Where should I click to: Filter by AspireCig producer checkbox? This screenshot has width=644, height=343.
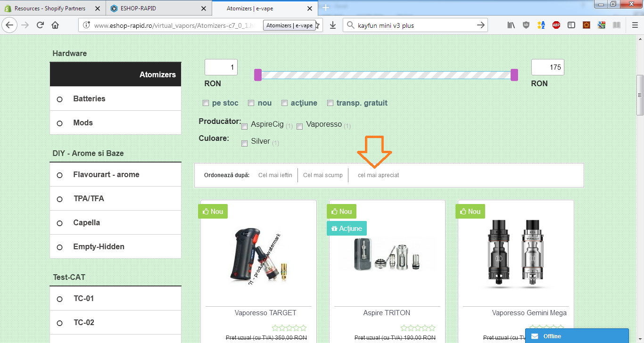244,127
